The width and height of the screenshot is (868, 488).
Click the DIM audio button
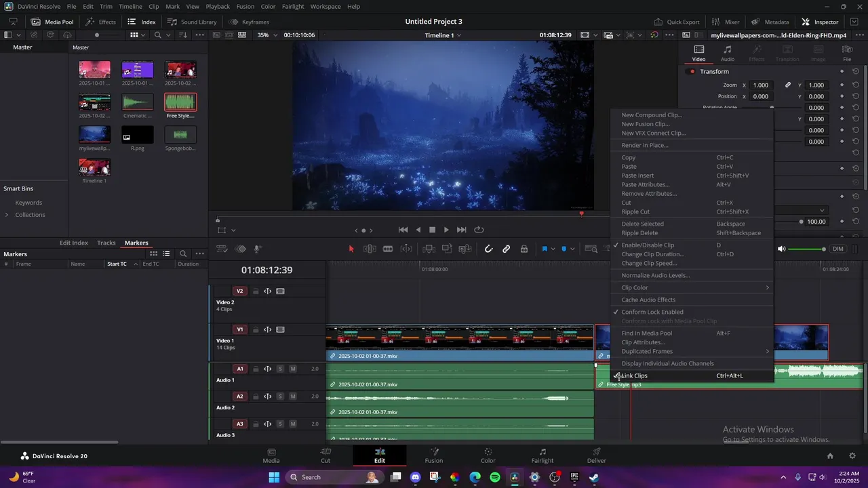click(838, 249)
